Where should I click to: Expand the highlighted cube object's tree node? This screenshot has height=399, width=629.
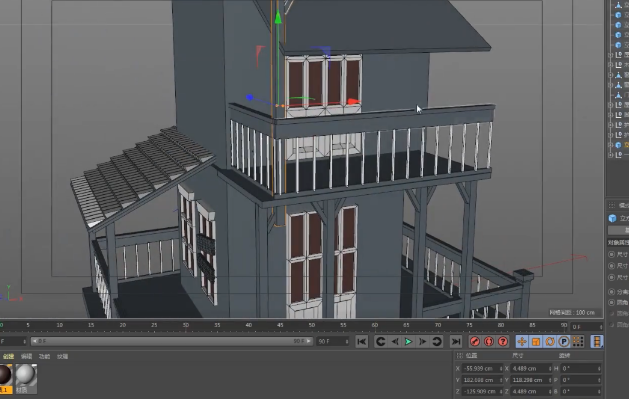[611, 145]
